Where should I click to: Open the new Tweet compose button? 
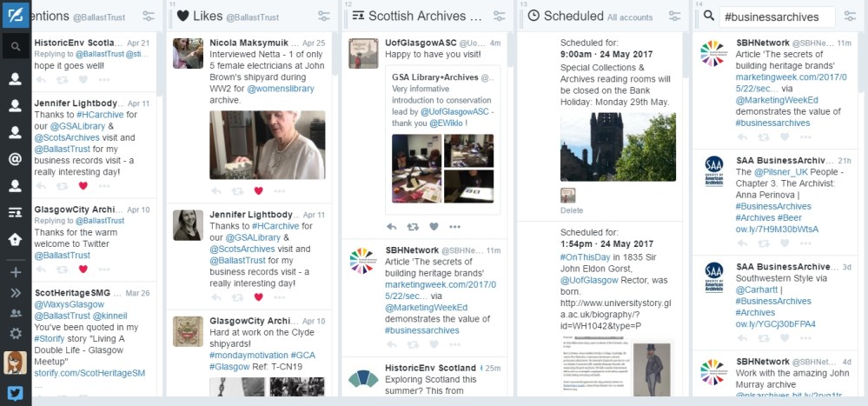pyautogui.click(x=15, y=16)
